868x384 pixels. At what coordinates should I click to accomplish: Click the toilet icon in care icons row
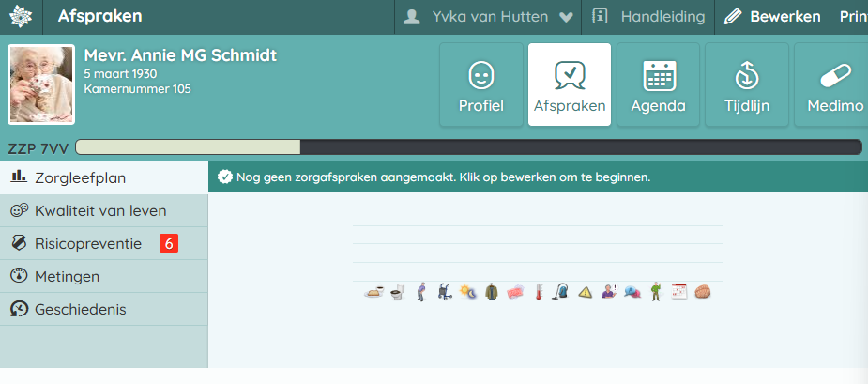coord(396,292)
